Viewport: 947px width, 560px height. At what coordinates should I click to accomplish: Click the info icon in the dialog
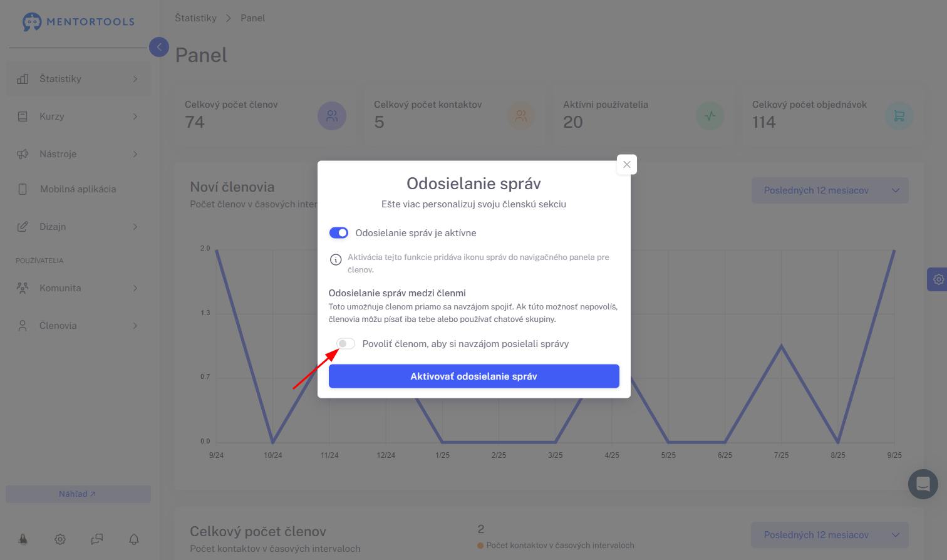click(x=336, y=259)
